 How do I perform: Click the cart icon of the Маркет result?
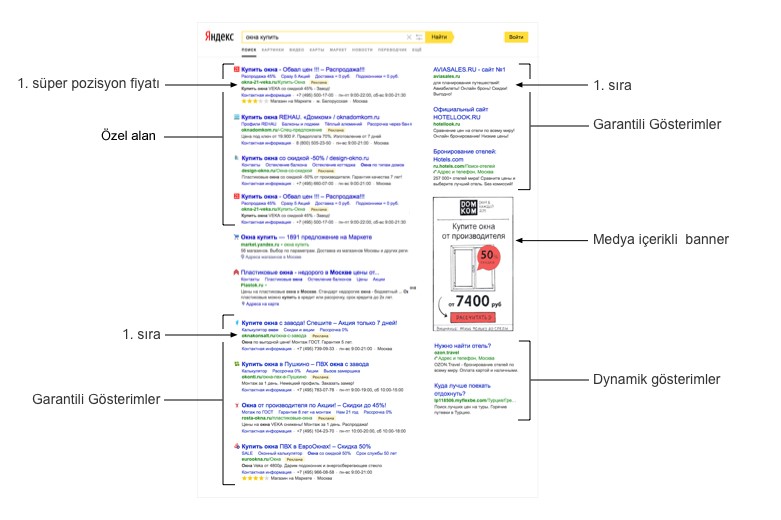[236, 237]
